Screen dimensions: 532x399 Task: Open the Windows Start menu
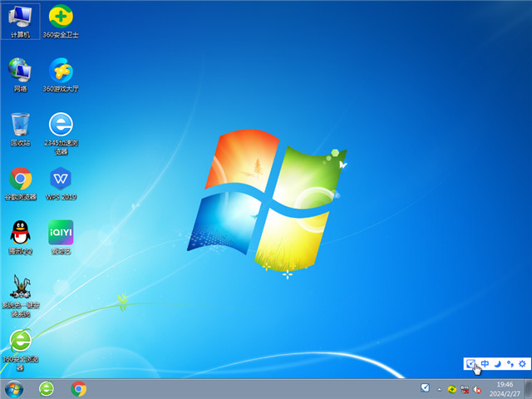(13, 388)
